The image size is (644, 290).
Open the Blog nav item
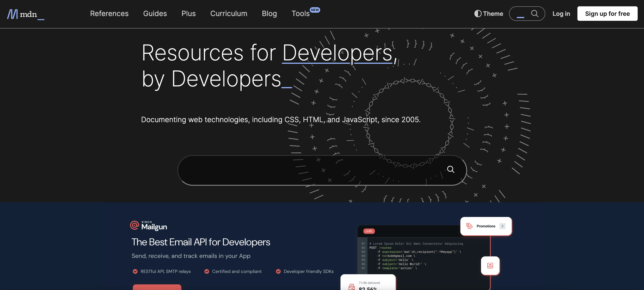click(269, 14)
